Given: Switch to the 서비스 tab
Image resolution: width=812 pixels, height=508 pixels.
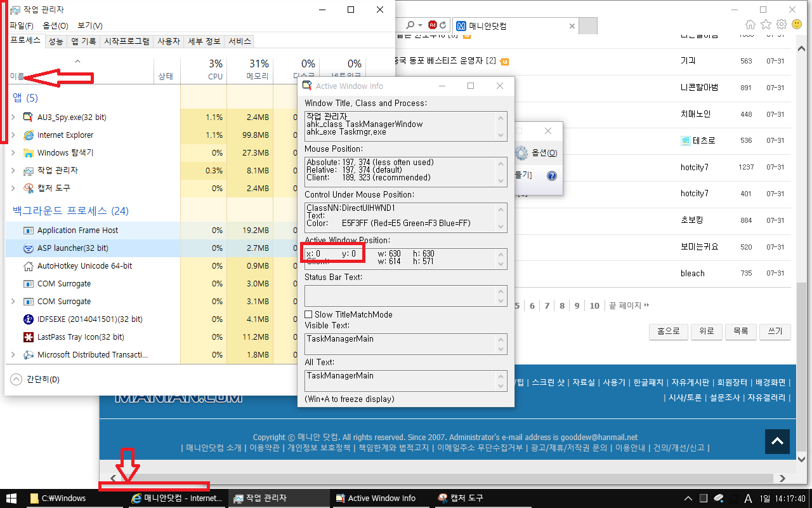Looking at the screenshot, I should [239, 41].
